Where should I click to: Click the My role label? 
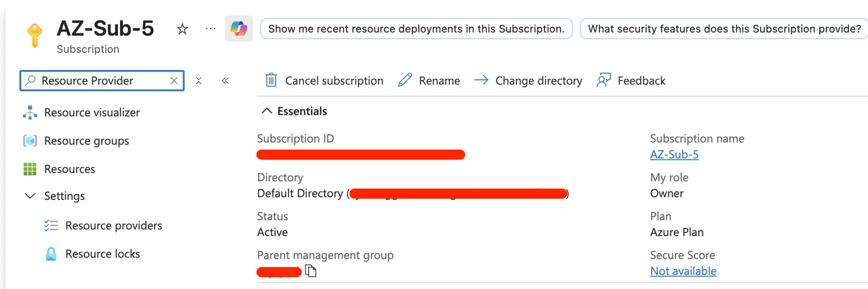669,177
